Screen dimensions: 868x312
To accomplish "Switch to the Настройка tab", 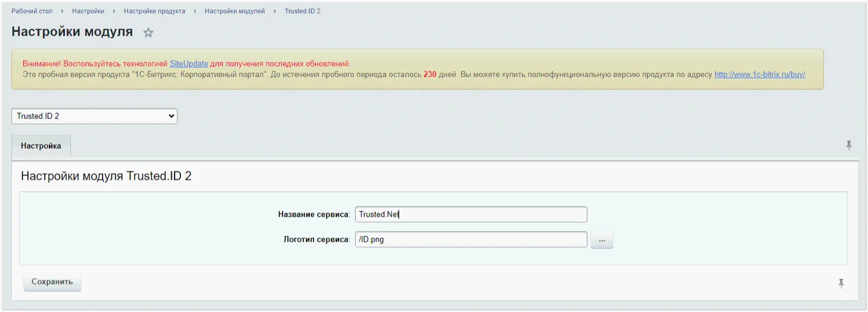I will click(x=41, y=146).
